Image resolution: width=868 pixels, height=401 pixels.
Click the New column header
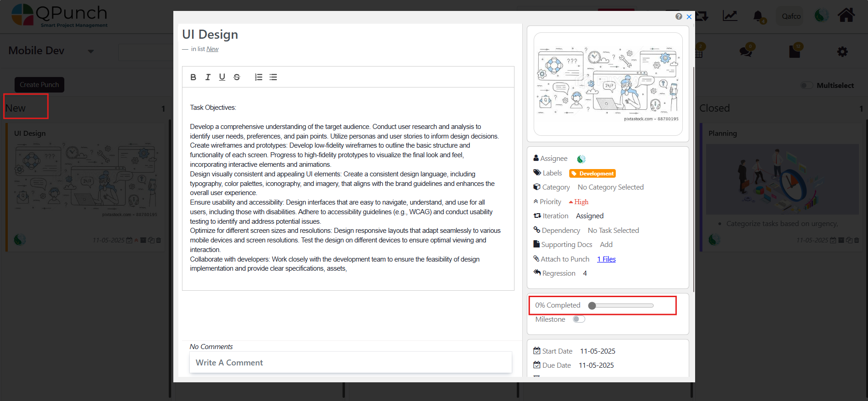coord(16,108)
